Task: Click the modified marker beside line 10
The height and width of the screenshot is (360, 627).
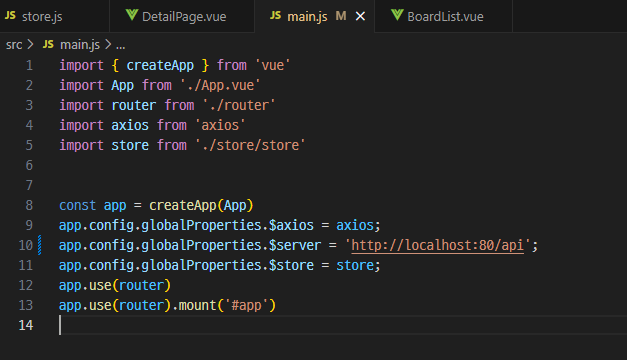Action: [40, 245]
